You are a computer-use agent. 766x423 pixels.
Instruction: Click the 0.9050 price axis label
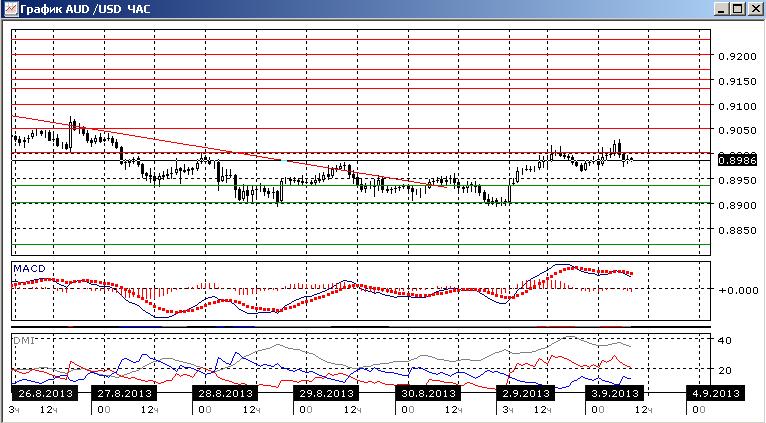(x=738, y=130)
